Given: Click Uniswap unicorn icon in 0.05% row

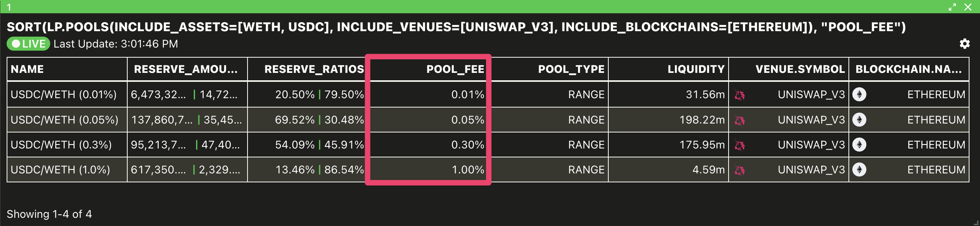Looking at the screenshot, I should coord(739,120).
